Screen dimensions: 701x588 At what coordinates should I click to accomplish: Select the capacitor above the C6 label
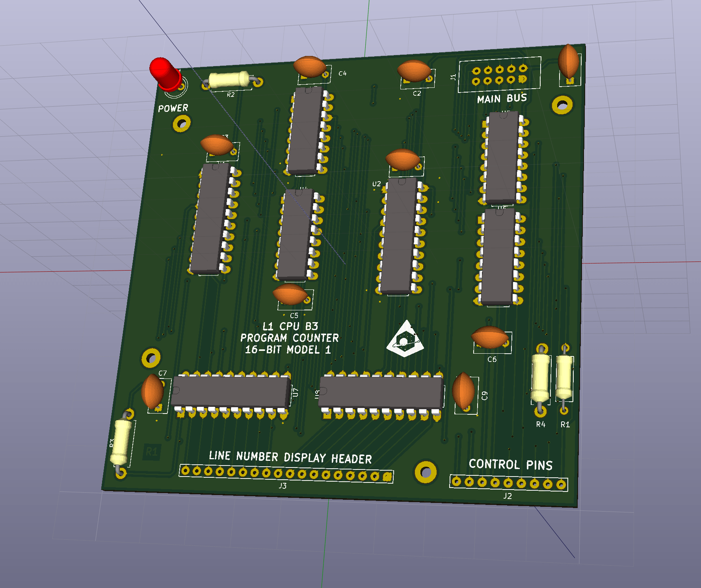tap(490, 338)
